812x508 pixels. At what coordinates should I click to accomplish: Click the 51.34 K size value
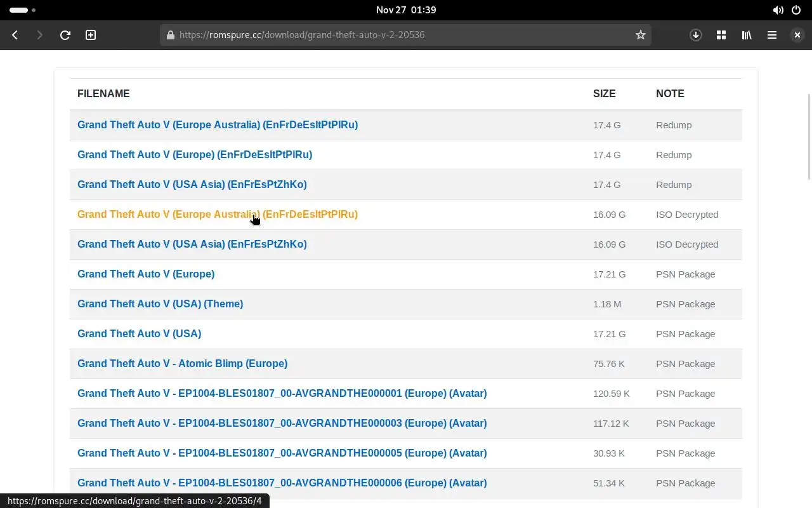(x=609, y=483)
